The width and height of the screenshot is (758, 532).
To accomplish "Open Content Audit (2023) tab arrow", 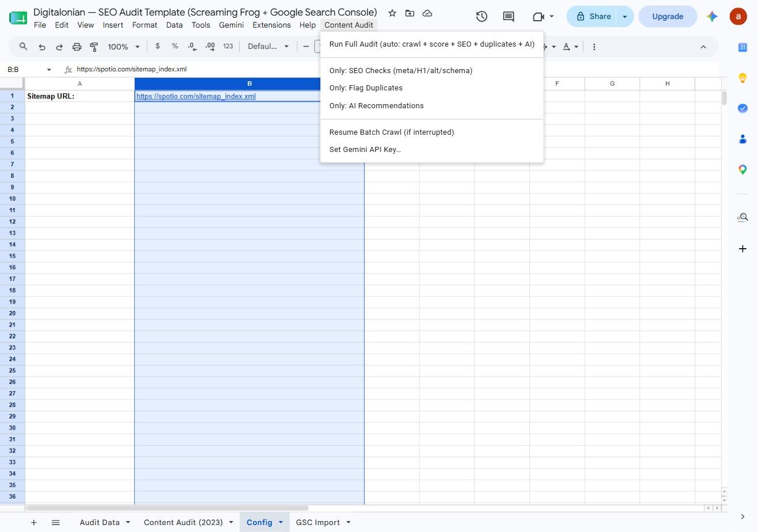I will (231, 522).
